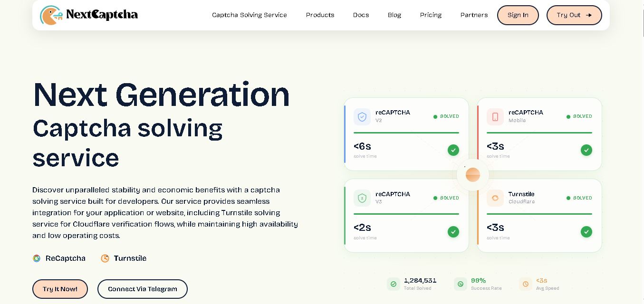The width and height of the screenshot is (644, 304).
Task: Go to the Docs page
Action: 361,15
